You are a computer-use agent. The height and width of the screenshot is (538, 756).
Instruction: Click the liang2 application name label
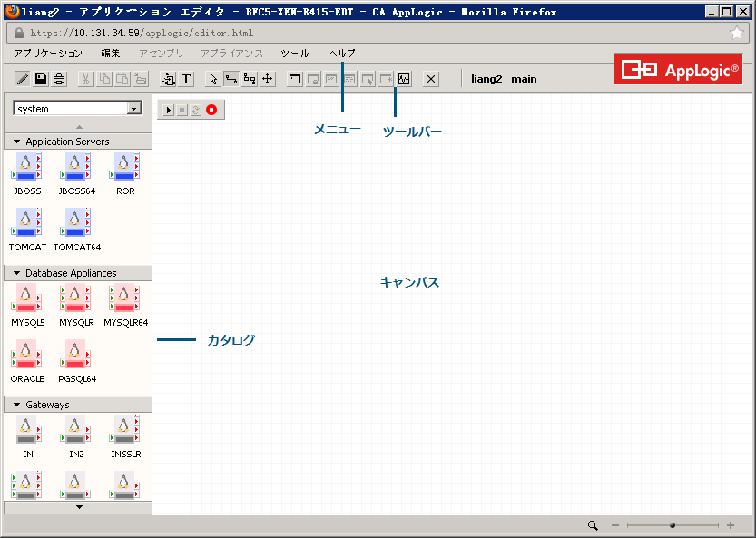tap(486, 79)
